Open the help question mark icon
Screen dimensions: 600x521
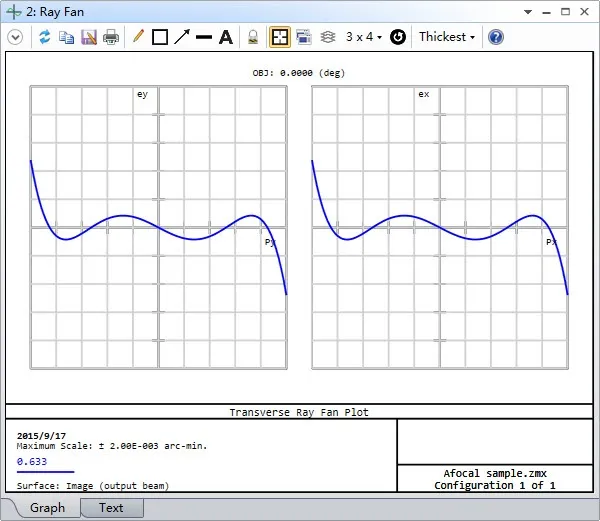(x=495, y=37)
